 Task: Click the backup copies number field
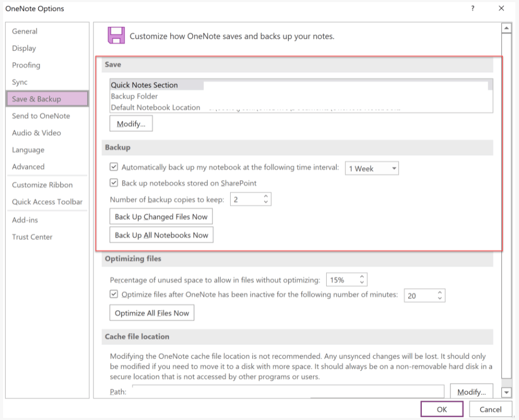246,199
